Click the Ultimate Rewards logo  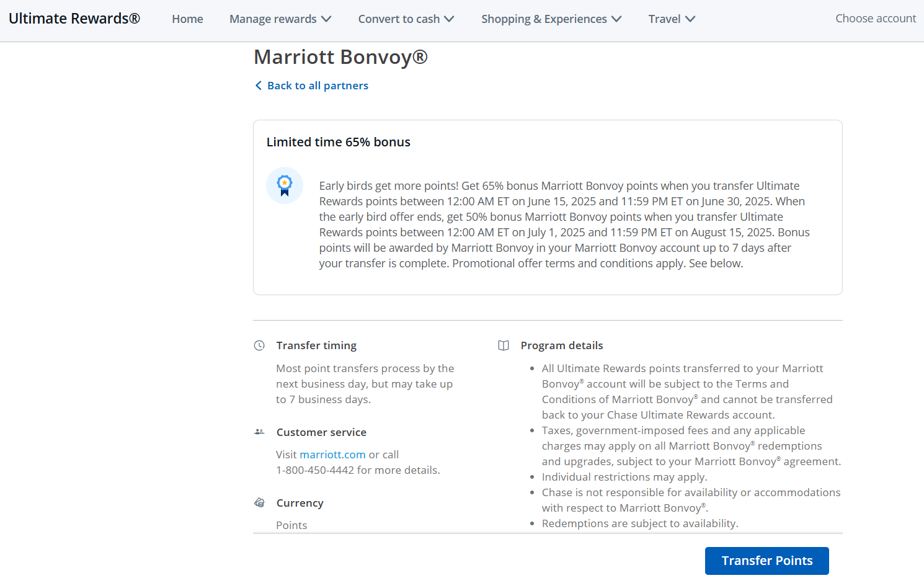[74, 19]
